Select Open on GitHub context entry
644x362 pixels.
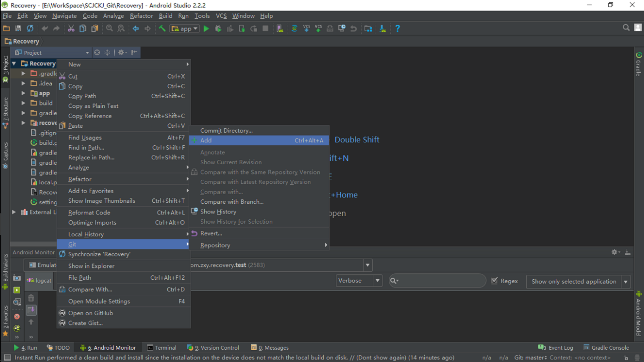click(123, 313)
